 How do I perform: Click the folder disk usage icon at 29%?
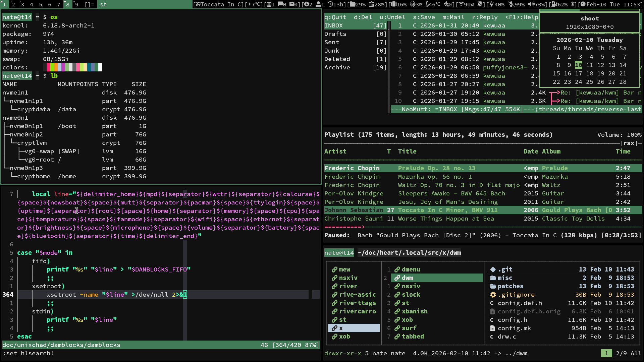click(352, 4)
